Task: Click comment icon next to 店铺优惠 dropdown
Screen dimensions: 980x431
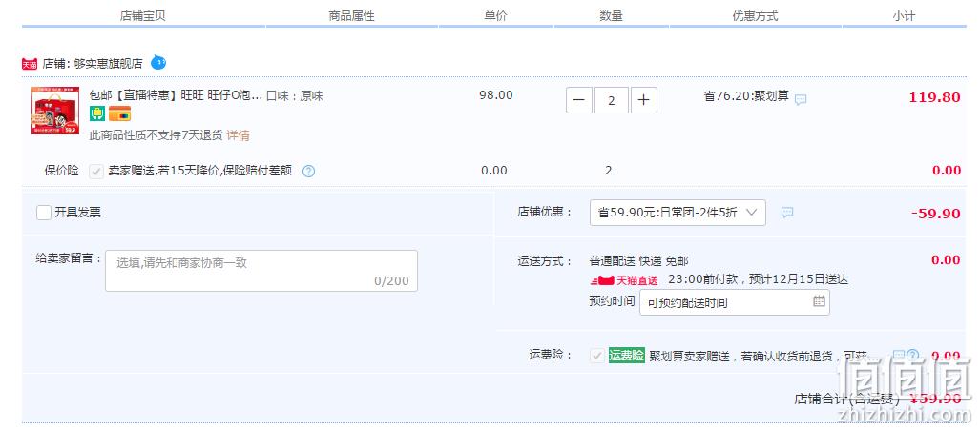Action: pos(787,213)
